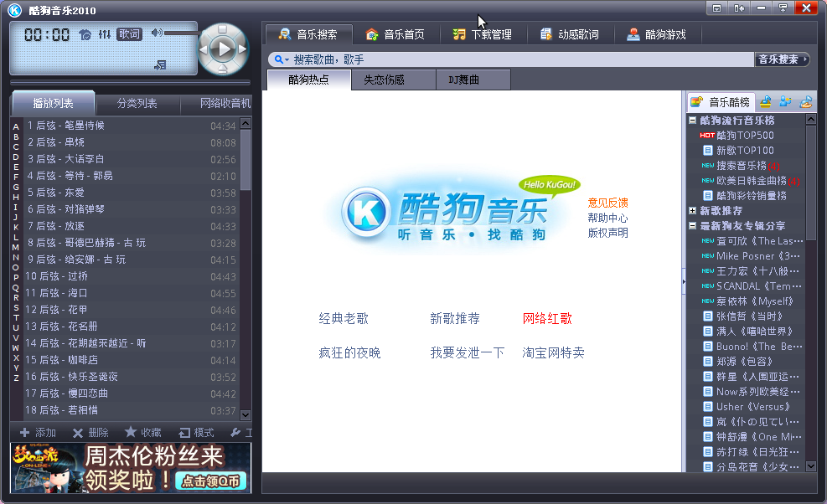Click the hand-holding-note icon tab
Image resolution: width=827 pixels, height=504 pixels.
(x=806, y=101)
